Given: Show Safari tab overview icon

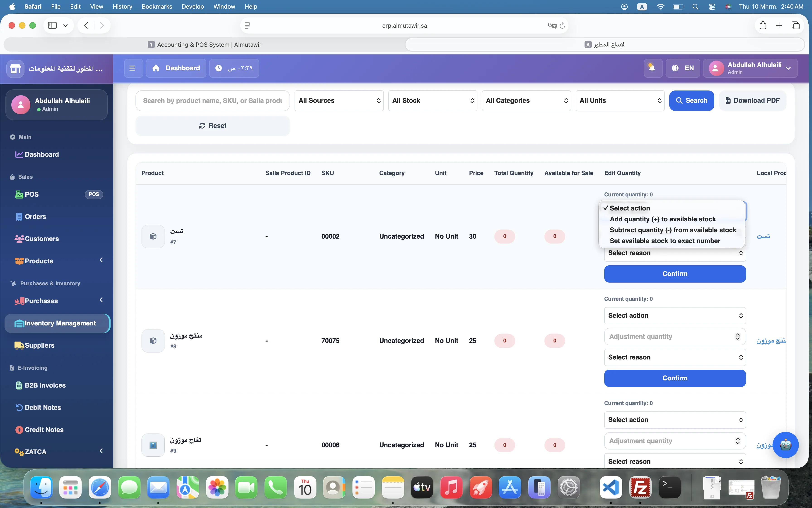Looking at the screenshot, I should click(795, 25).
